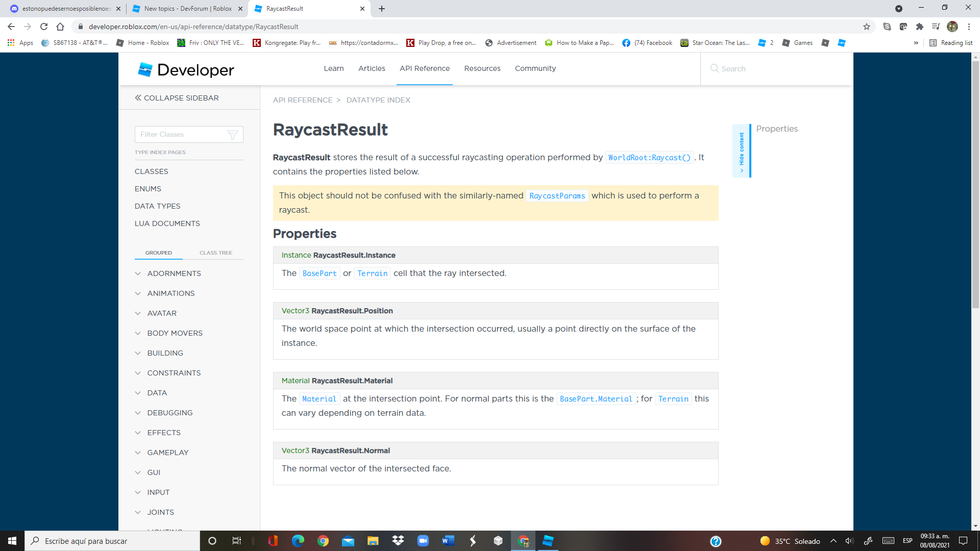
Task: Open Roblox Studio from taskbar
Action: coord(548,541)
